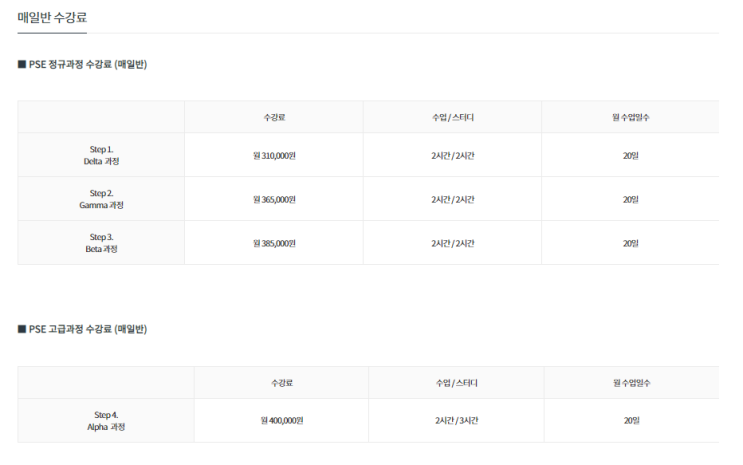
Task: Select the Step 4. Alpha 과정 row label
Action: 106,421
